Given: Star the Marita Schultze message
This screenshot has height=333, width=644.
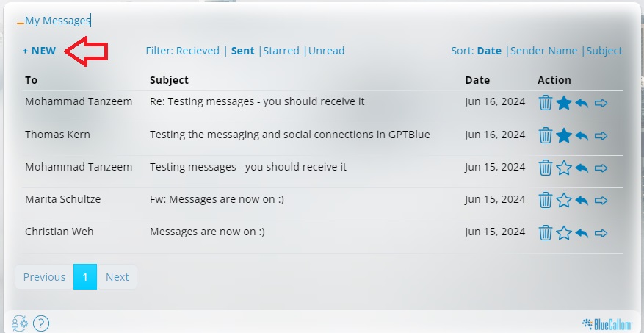Looking at the screenshot, I should 563,200.
